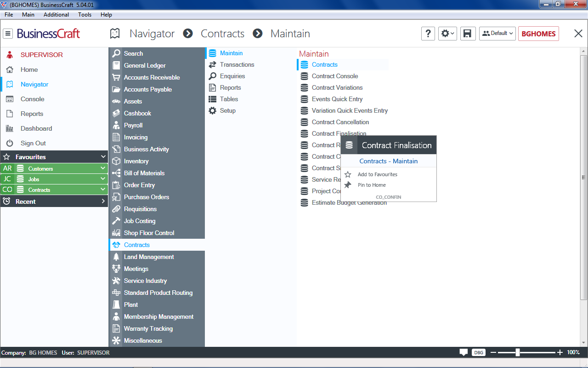
Task: Click the zoom in plus button
Action: click(560, 352)
